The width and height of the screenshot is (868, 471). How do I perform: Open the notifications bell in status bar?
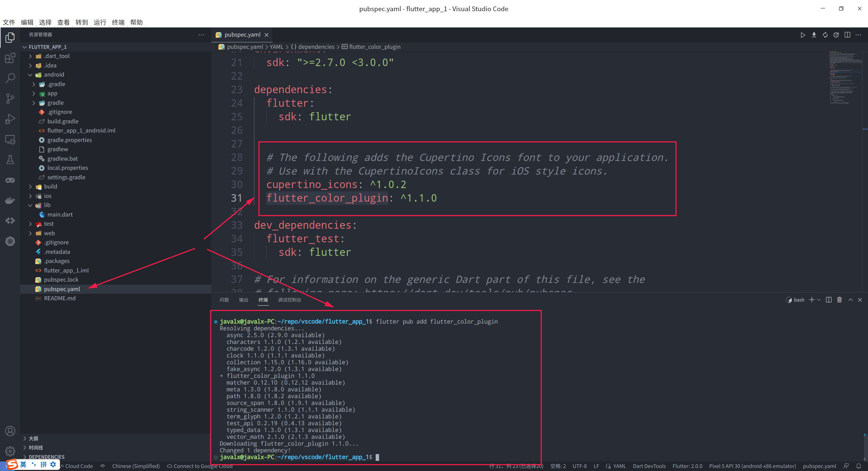859,466
